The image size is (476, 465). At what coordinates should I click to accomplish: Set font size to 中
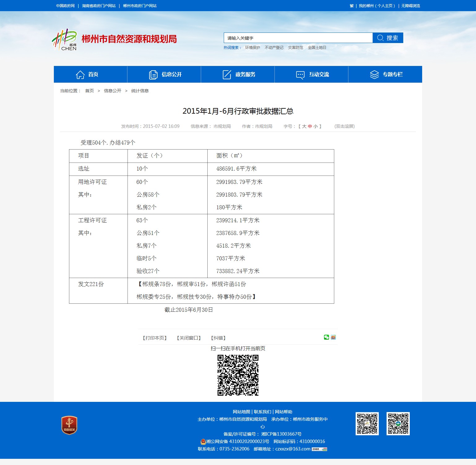[310, 126]
